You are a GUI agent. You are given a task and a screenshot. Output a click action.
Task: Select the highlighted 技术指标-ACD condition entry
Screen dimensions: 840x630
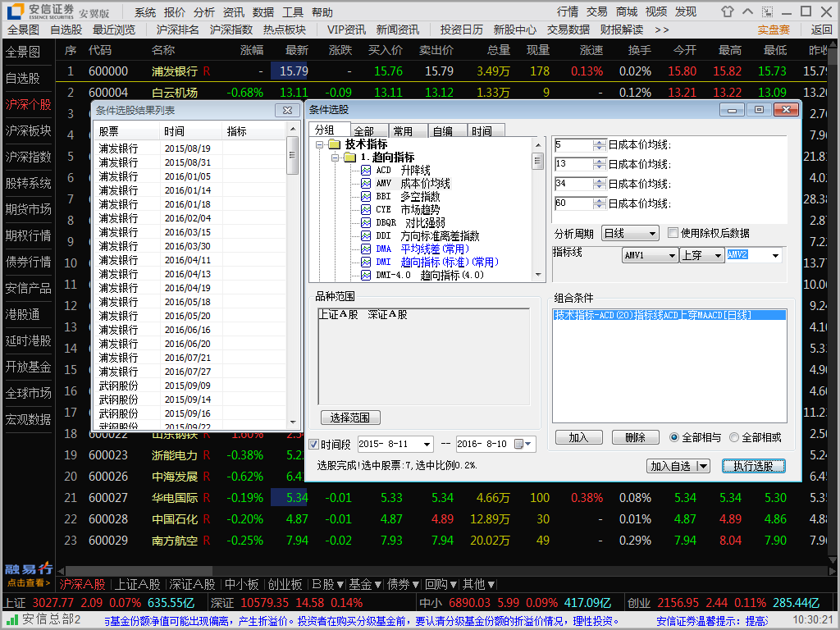(x=669, y=315)
